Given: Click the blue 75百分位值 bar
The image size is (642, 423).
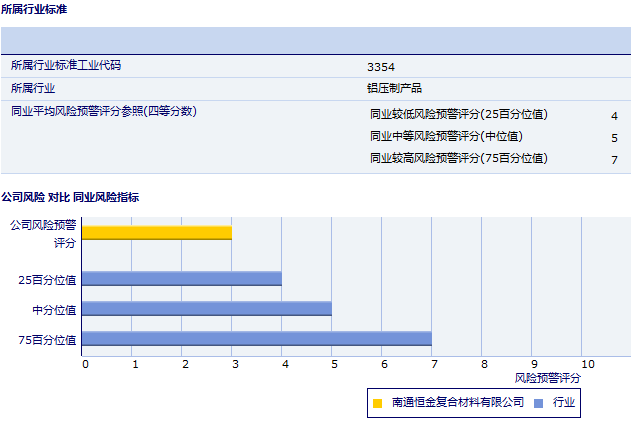Looking at the screenshot, I should click(x=257, y=339).
